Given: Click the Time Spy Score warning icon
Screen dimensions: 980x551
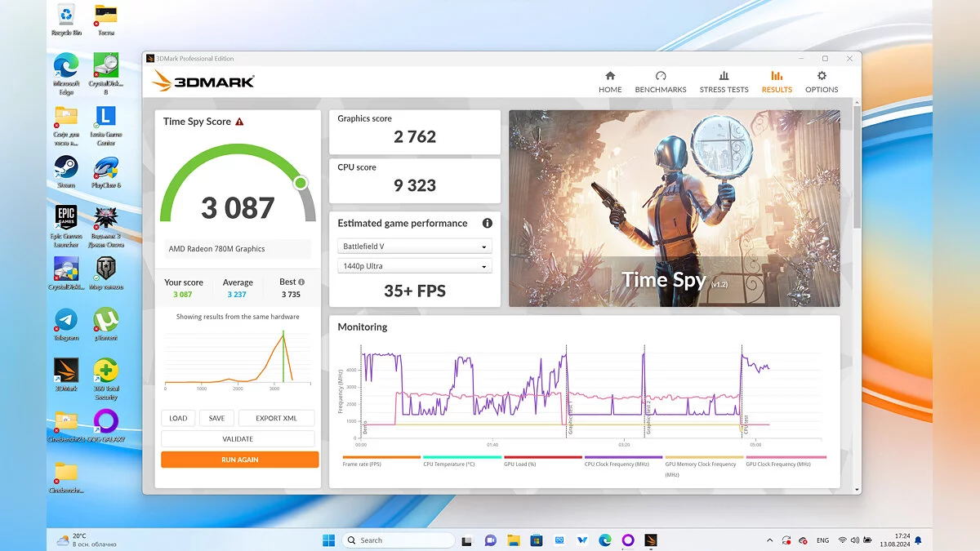Looking at the screenshot, I should pyautogui.click(x=239, y=122).
